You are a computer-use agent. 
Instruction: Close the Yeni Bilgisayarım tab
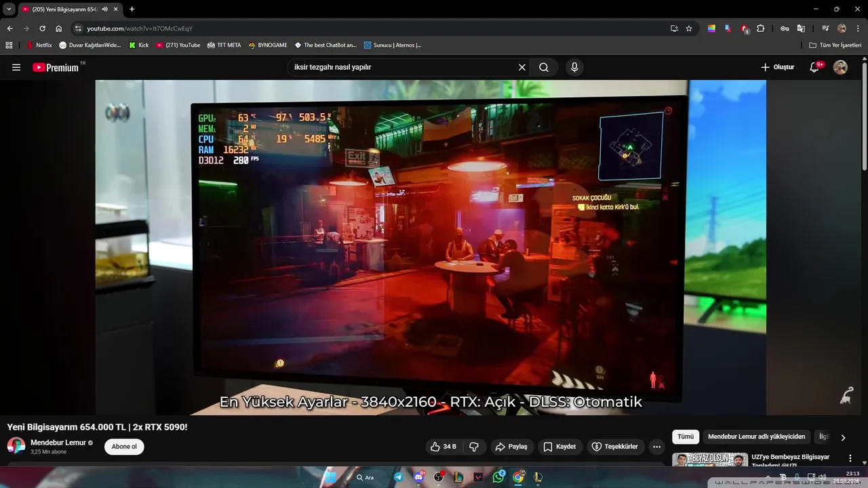pos(116,9)
